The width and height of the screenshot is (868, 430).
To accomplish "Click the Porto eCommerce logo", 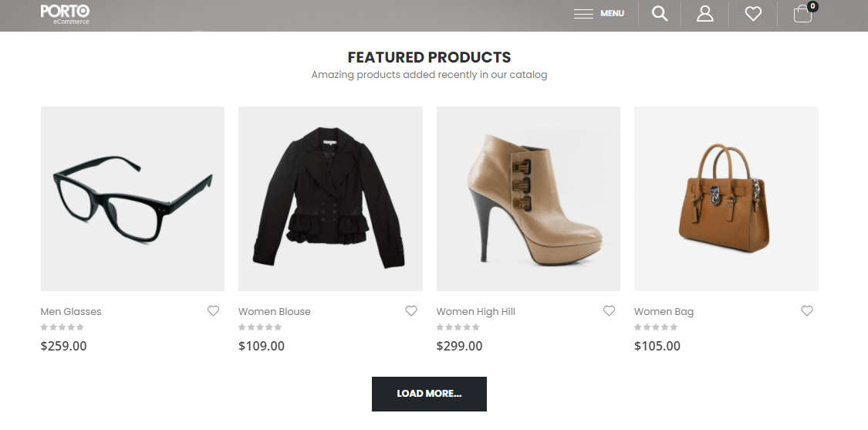I will click(65, 13).
